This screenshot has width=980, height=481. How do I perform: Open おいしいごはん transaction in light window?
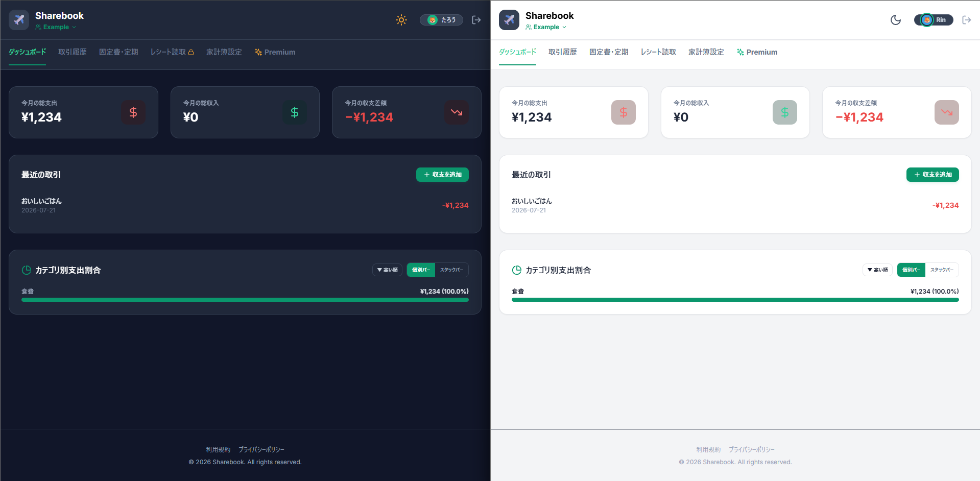(735, 205)
